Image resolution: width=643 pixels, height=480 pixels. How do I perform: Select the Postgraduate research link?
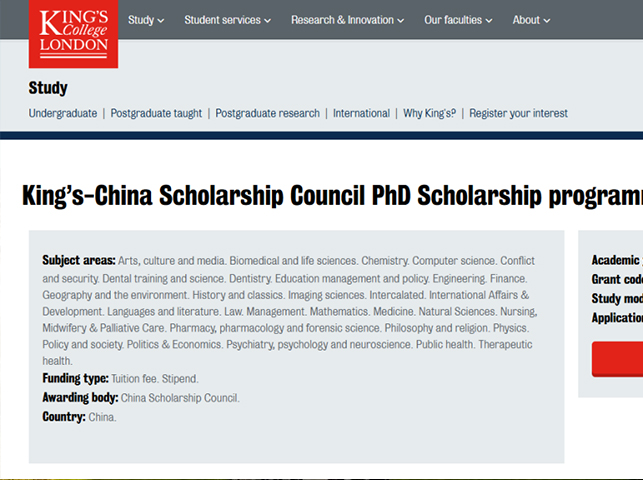268,113
